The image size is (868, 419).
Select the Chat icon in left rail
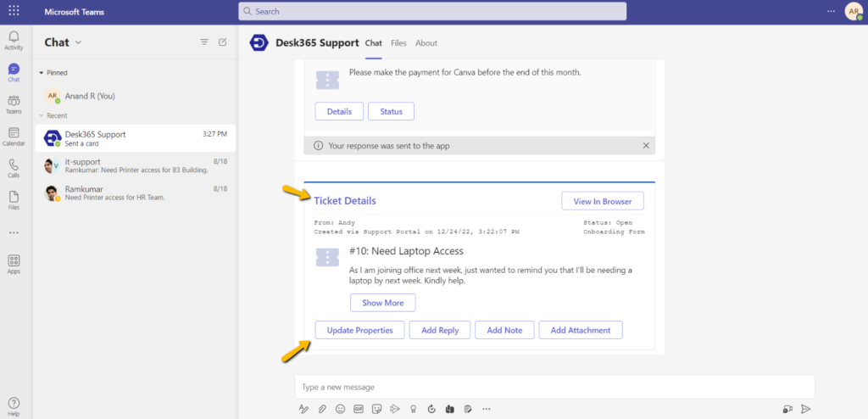click(x=14, y=73)
